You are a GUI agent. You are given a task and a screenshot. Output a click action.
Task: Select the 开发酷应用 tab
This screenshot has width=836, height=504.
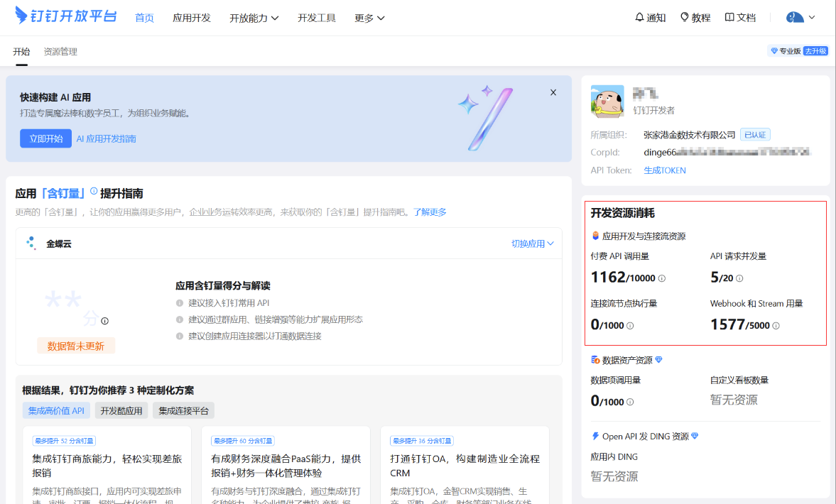click(x=121, y=411)
